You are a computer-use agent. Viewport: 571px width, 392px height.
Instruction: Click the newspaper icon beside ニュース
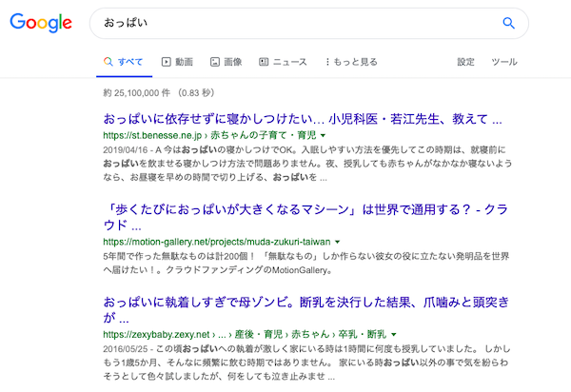264,62
